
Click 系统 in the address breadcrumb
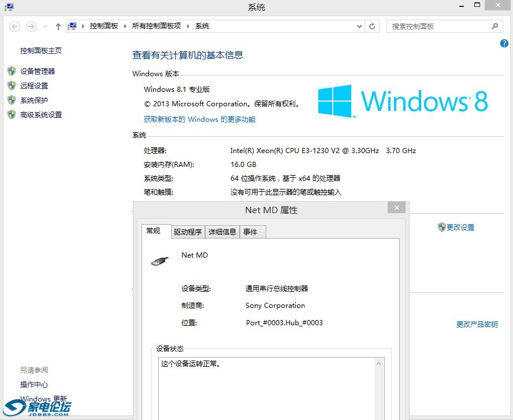[202, 26]
